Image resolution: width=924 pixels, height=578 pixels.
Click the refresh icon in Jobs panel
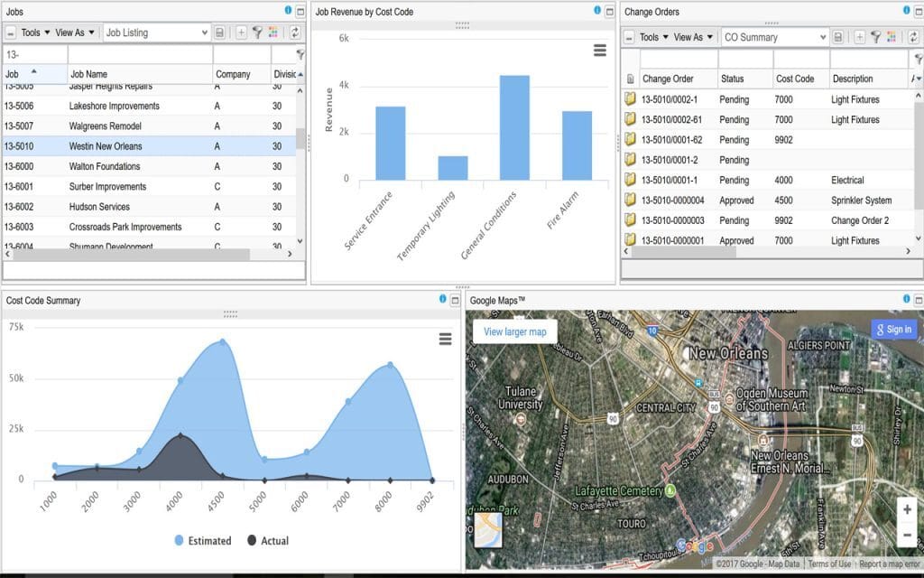tap(295, 33)
